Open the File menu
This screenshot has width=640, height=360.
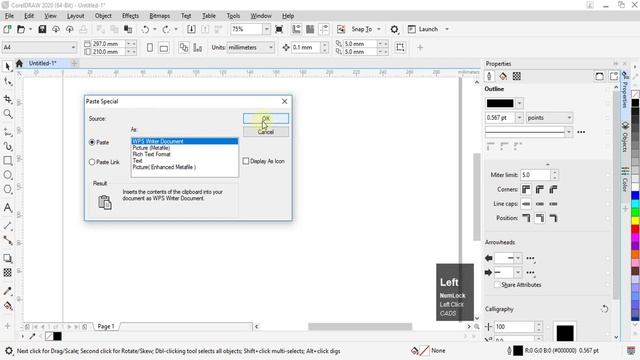coord(9,16)
